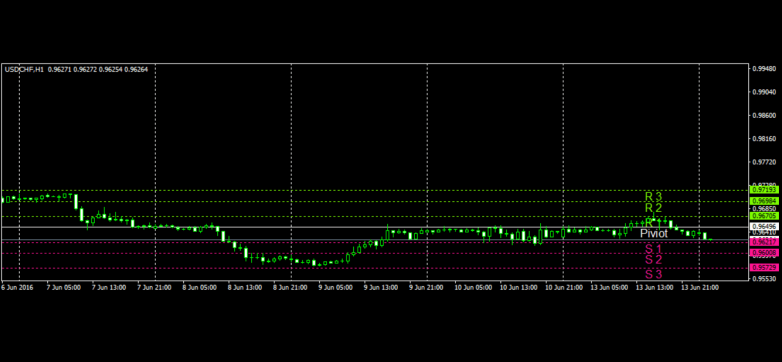Select the R 2 resistance label
Viewport: 782px width, 362px height.
click(653, 208)
